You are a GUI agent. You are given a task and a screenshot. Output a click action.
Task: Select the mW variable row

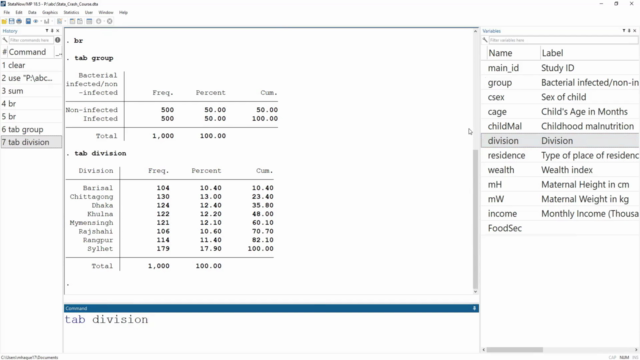point(560,199)
